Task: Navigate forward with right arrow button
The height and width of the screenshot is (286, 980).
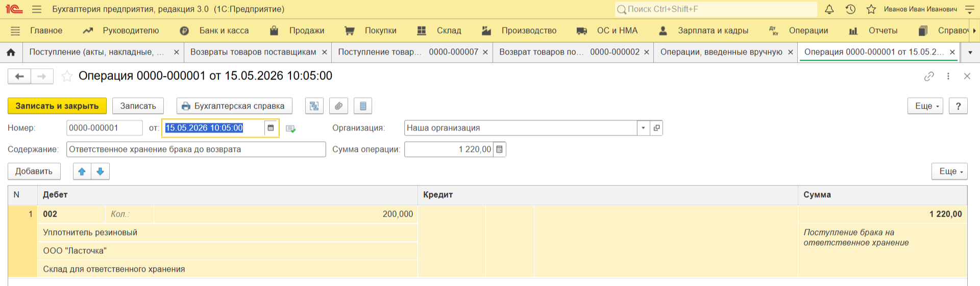Action: point(42,76)
